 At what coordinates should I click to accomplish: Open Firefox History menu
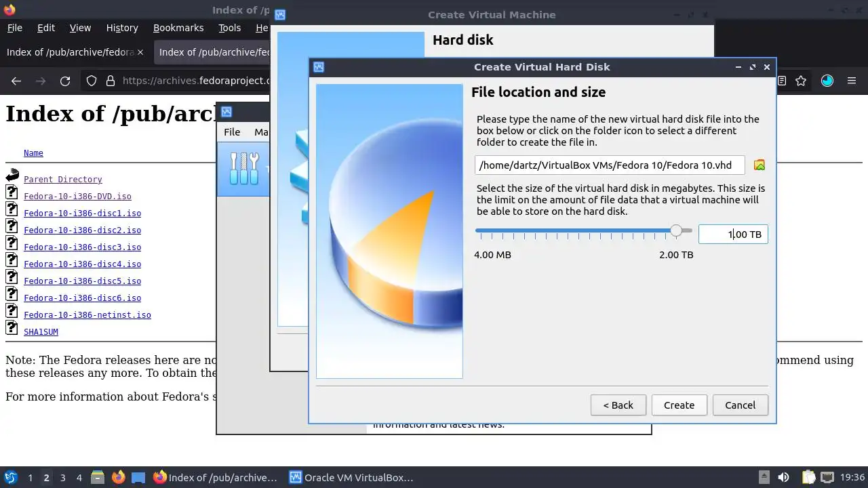[x=122, y=28]
